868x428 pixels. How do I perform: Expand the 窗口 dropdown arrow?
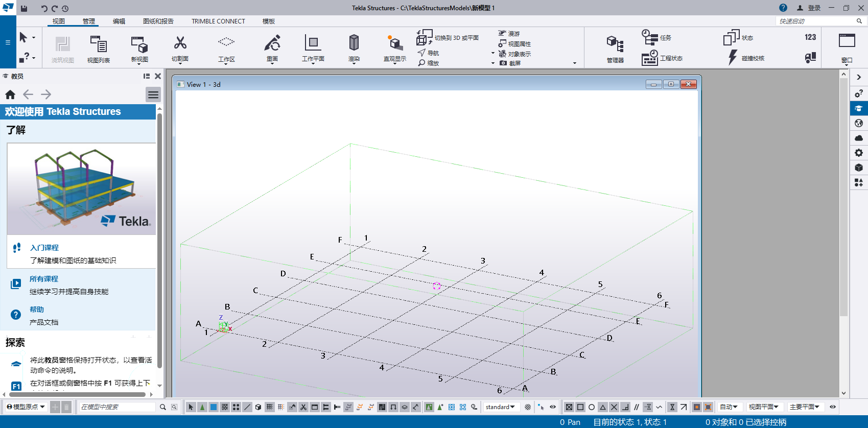pyautogui.click(x=847, y=64)
